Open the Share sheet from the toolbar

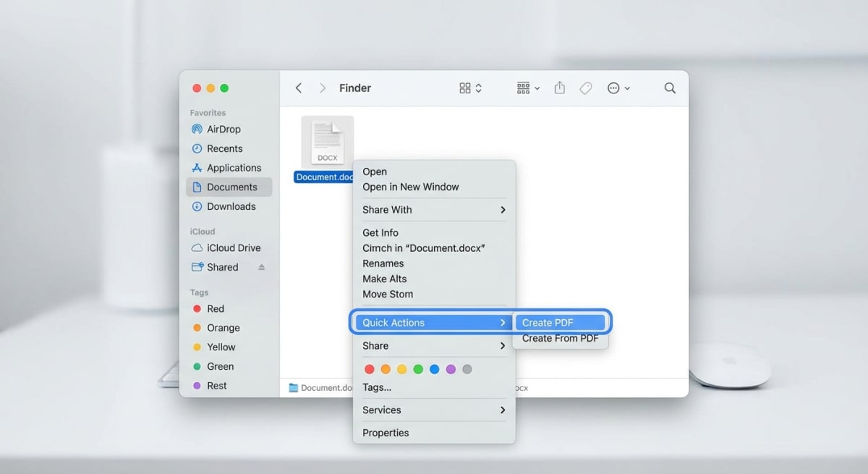point(559,88)
